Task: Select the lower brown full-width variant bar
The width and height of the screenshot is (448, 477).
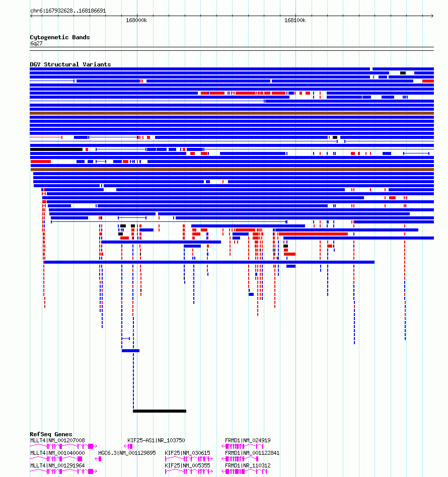Action: pos(232,170)
